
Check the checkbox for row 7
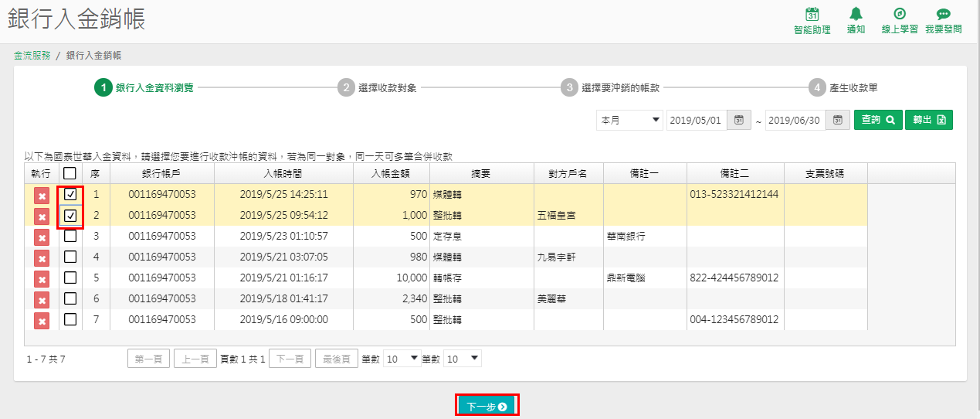(x=70, y=319)
